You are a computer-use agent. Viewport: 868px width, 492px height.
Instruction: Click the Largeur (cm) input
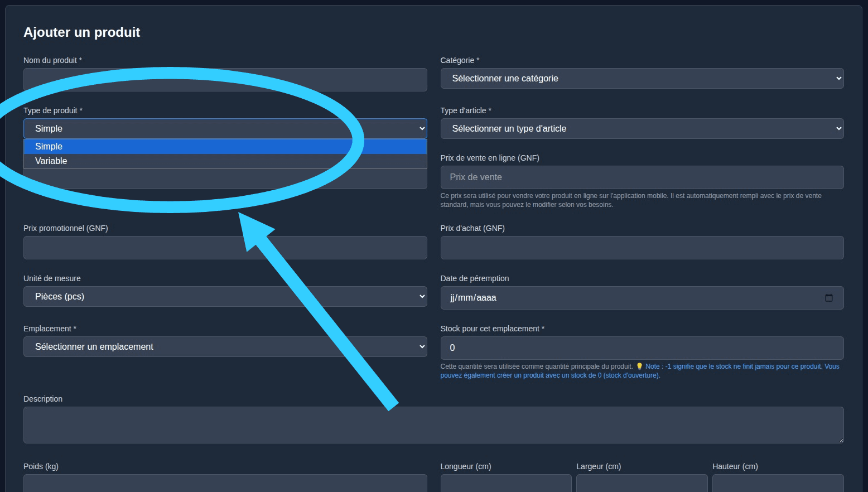642,483
